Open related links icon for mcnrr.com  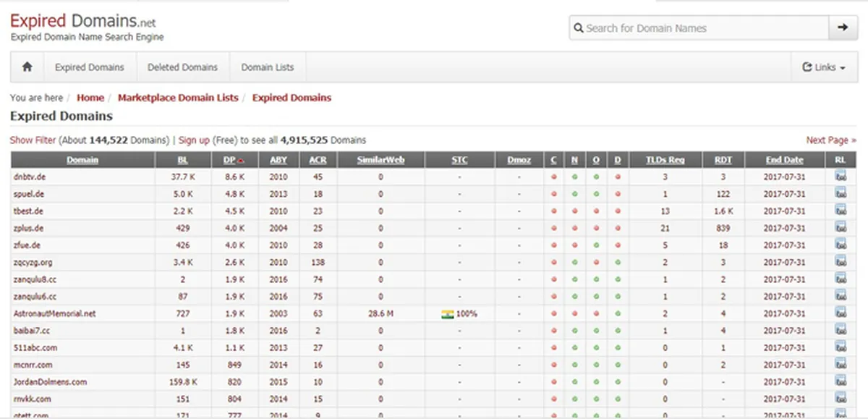point(840,365)
